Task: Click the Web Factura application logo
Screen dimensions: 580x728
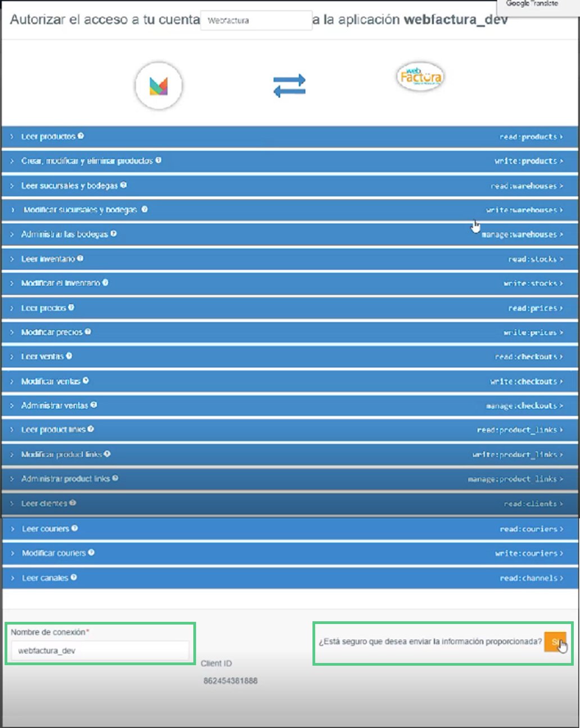Action: click(x=420, y=76)
